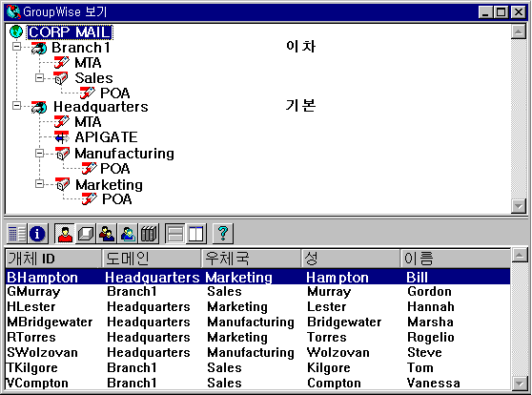
Task: Switch to vertical split layout icon
Action: (x=195, y=234)
